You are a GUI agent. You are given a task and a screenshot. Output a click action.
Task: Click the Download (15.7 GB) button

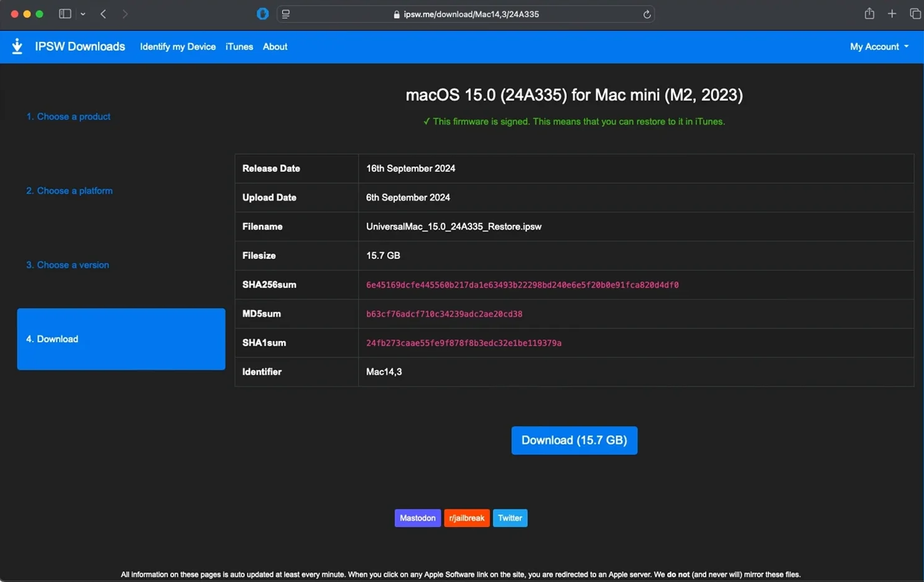click(574, 440)
